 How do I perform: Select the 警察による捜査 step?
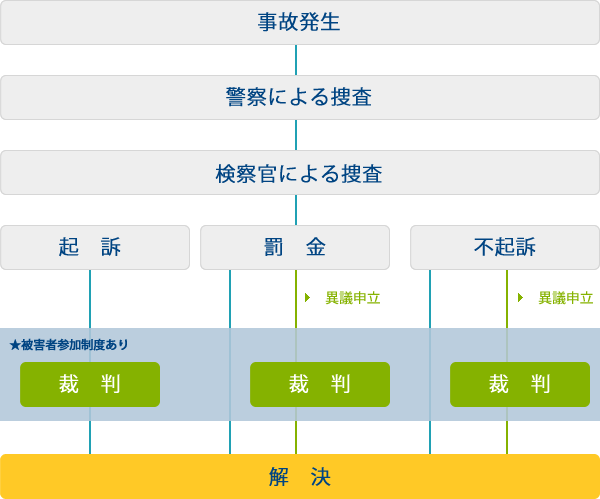point(299,97)
